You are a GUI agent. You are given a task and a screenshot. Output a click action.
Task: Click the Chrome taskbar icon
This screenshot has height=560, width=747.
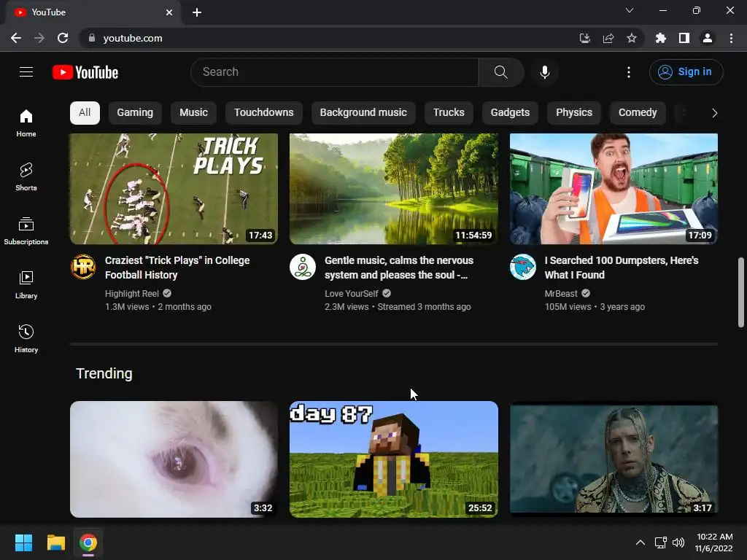pyautogui.click(x=88, y=542)
